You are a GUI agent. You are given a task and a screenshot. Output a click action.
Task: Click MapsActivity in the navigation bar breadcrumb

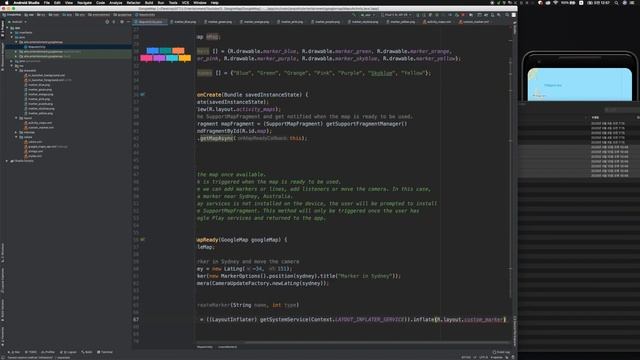tap(145, 15)
